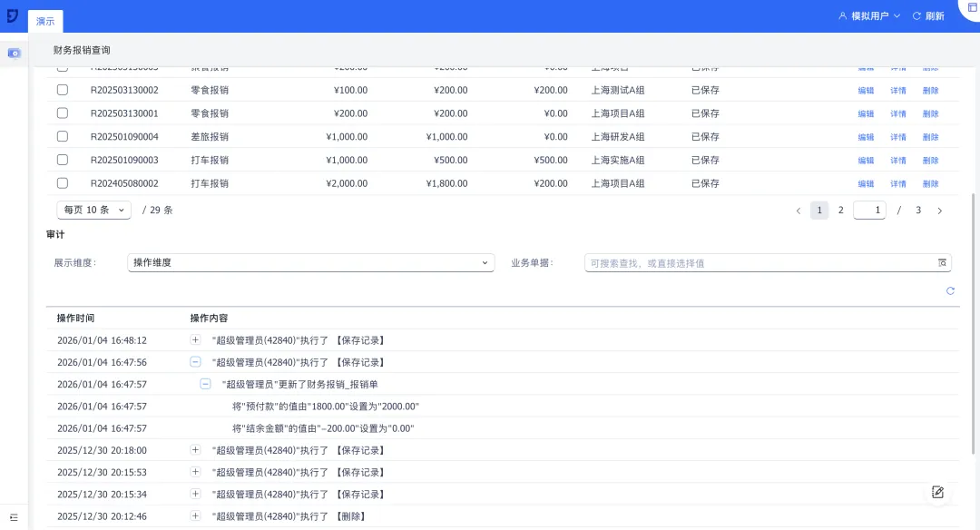Image resolution: width=980 pixels, height=530 pixels.
Task: Click 编辑 for R202501090003
Action: pyautogui.click(x=866, y=161)
